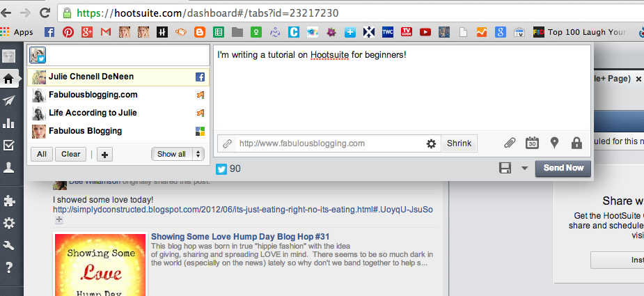Image resolution: width=644 pixels, height=296 pixels.
Task: Open the Blogger bookmark
Action: click(200, 32)
